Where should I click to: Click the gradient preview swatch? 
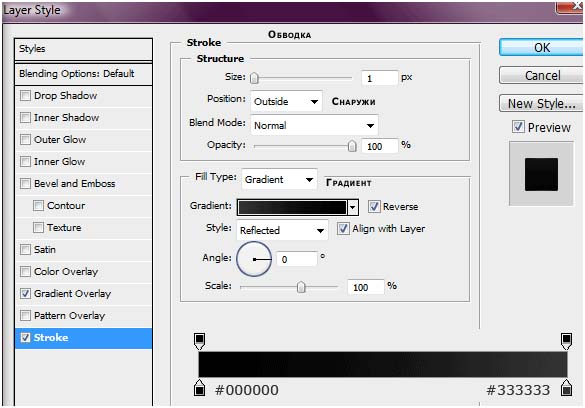292,207
